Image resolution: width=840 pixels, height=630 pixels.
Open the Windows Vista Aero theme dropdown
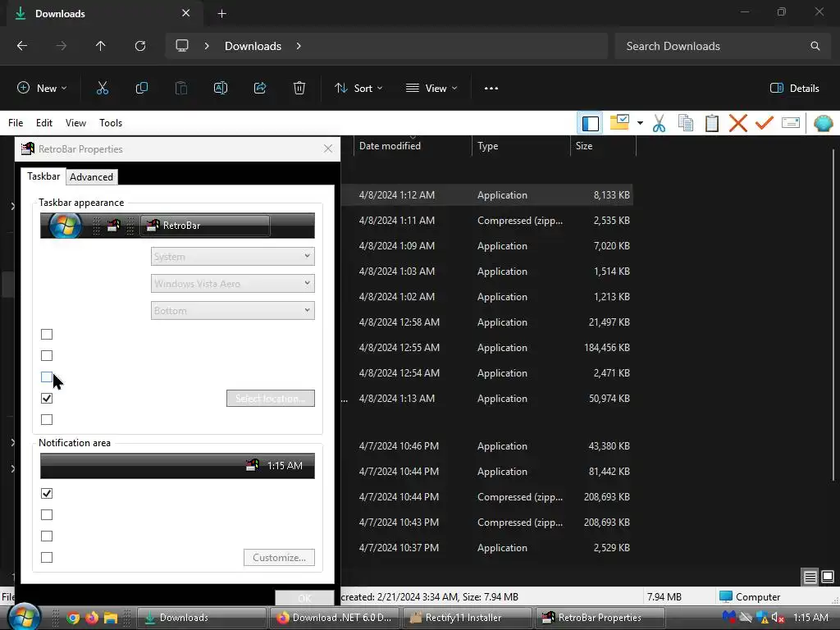coord(232,283)
